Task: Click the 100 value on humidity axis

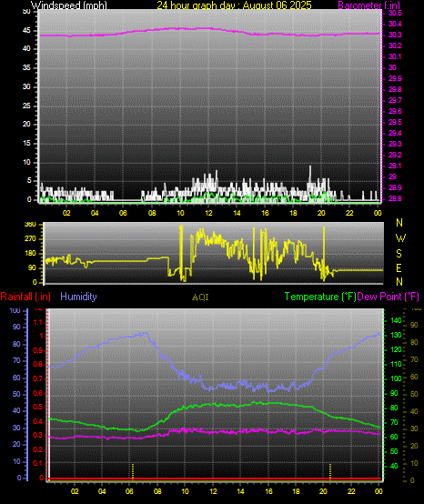Action: [x=15, y=310]
